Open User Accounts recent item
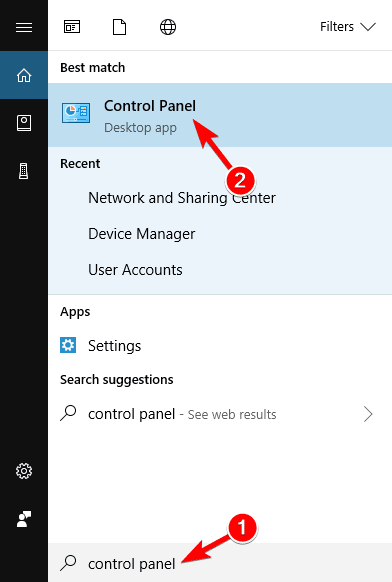 135,270
